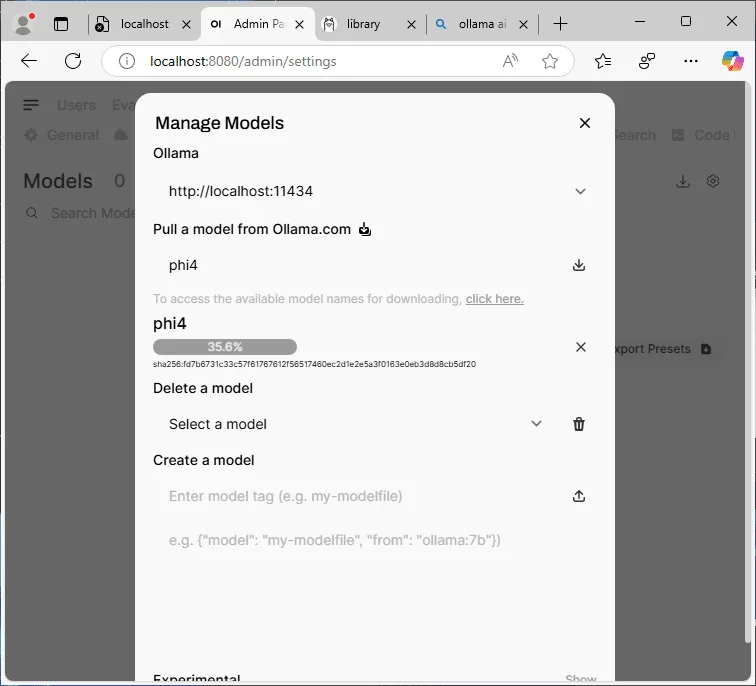Click the phi4 model name input field
The image size is (756, 686).
359,265
